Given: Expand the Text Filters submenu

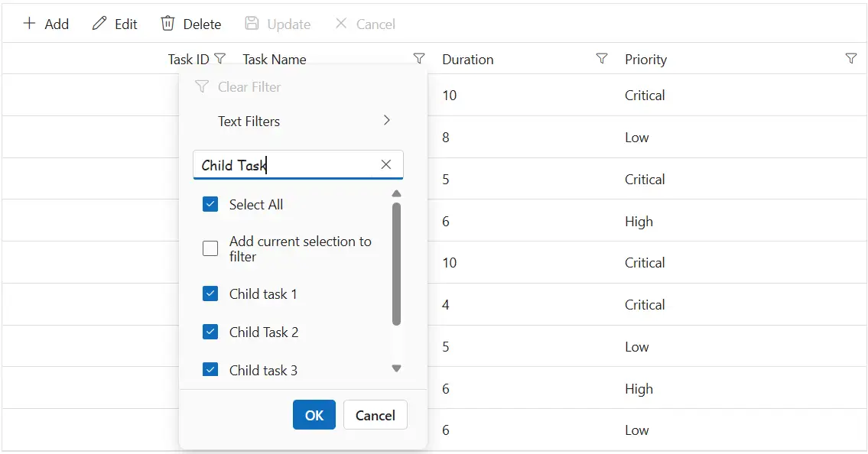Looking at the screenshot, I should point(303,121).
